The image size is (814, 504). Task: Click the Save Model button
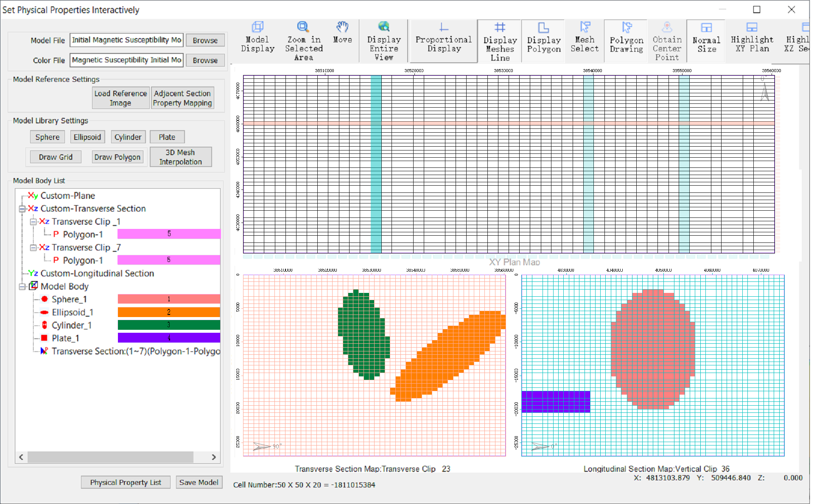[x=199, y=482]
